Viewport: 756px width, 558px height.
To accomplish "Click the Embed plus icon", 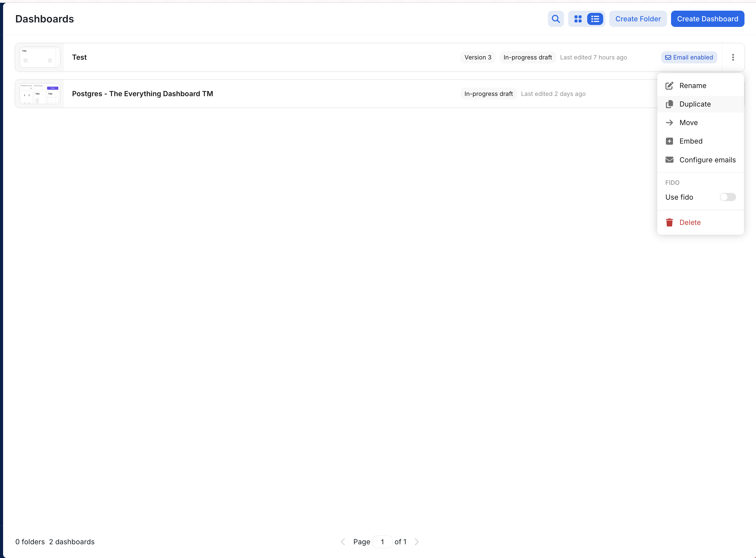I will point(669,141).
